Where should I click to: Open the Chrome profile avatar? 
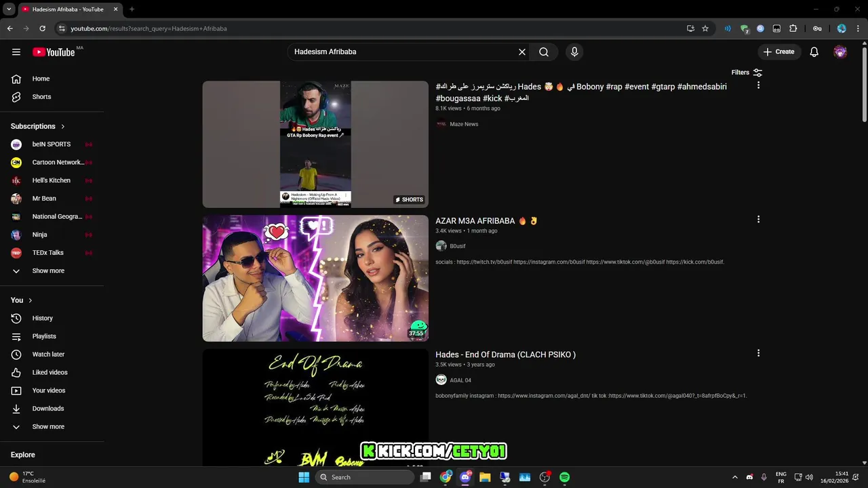[x=842, y=28]
